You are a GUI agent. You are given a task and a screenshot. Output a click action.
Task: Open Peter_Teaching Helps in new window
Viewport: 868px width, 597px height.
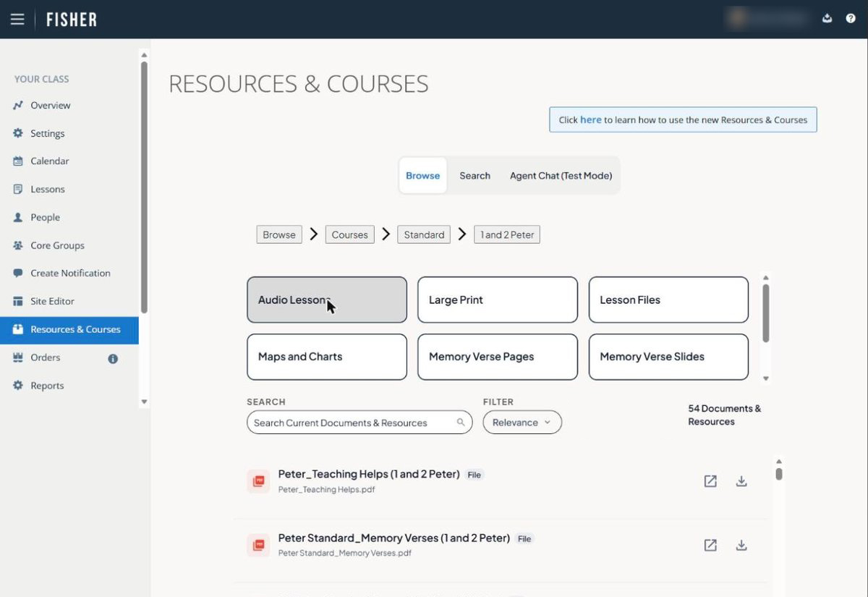[x=710, y=481]
